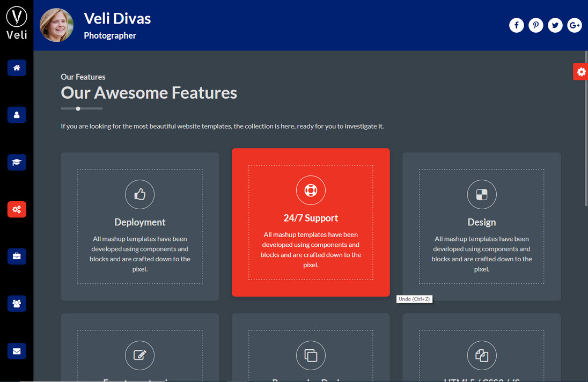This screenshot has height=382, width=588.
Task: Open the red settings gear panel
Action: (x=580, y=71)
